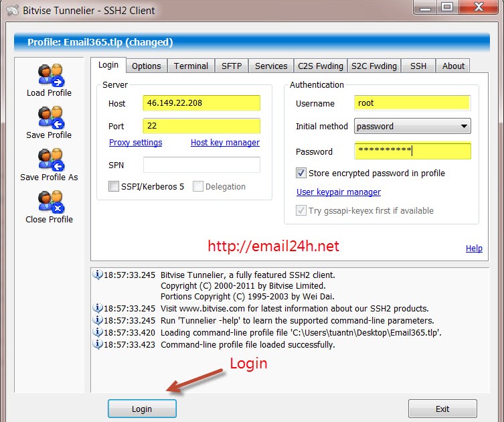504x422 pixels.
Task: Open the S2C Fwding tab
Action: point(374,66)
